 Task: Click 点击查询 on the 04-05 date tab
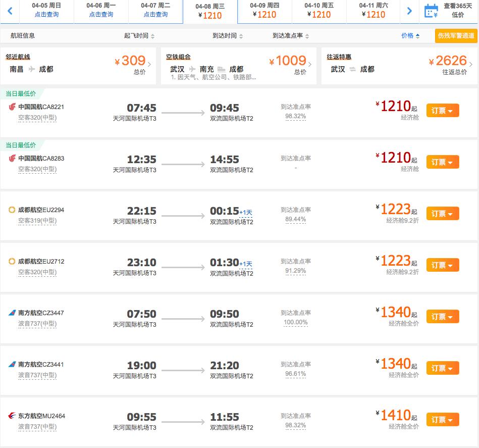[x=47, y=13]
